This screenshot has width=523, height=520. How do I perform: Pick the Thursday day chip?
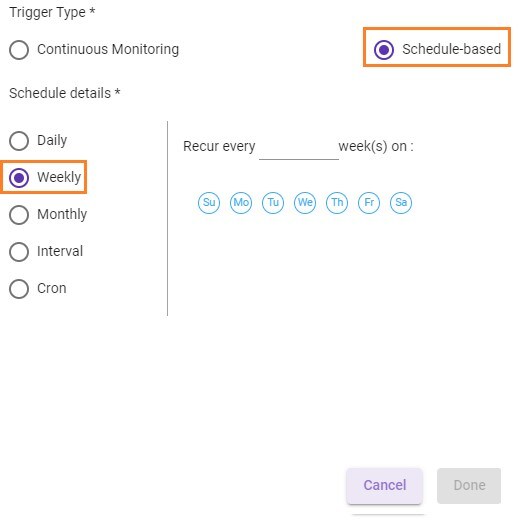click(337, 202)
